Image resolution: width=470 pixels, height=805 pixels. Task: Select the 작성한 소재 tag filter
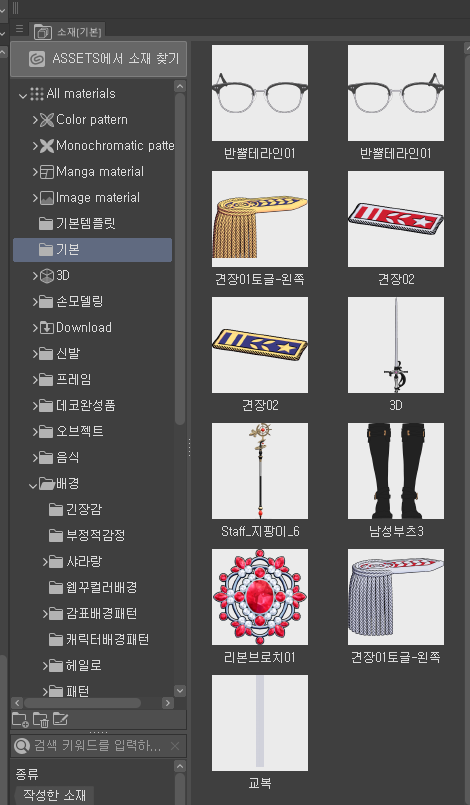point(54,795)
